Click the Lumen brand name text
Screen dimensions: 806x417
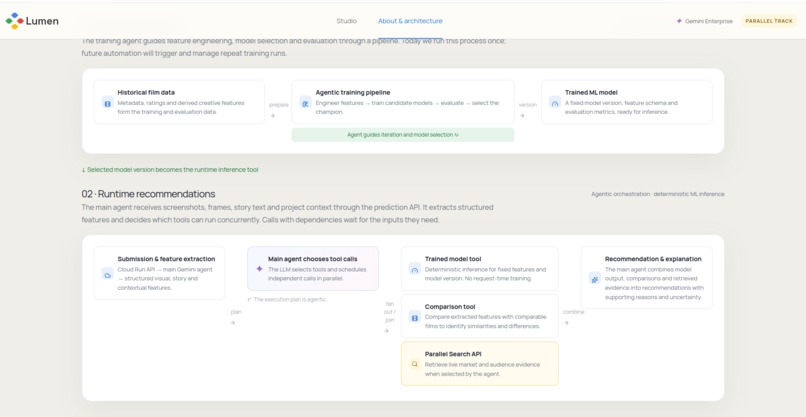[43, 21]
